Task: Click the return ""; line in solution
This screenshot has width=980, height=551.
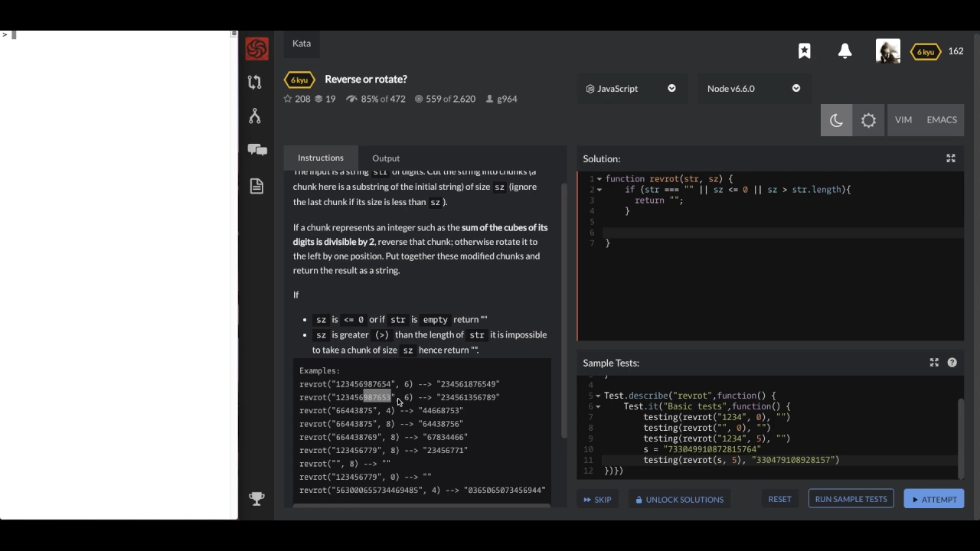Action: tap(658, 201)
